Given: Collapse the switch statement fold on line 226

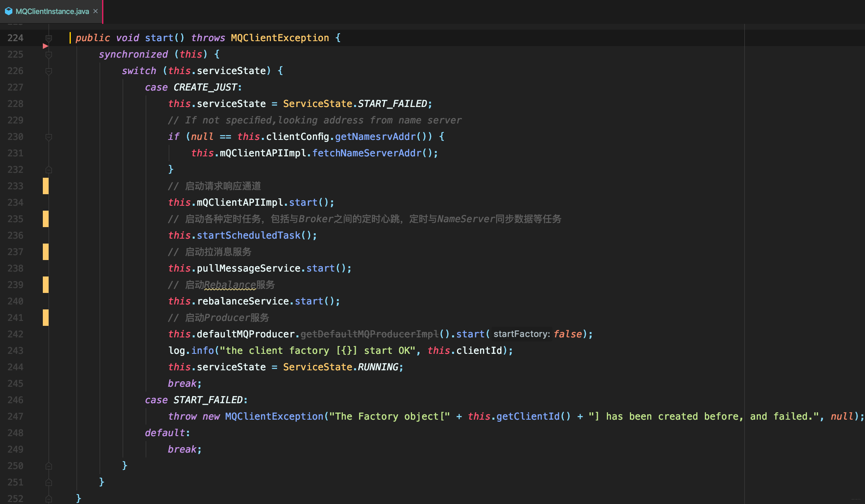Looking at the screenshot, I should (x=49, y=71).
